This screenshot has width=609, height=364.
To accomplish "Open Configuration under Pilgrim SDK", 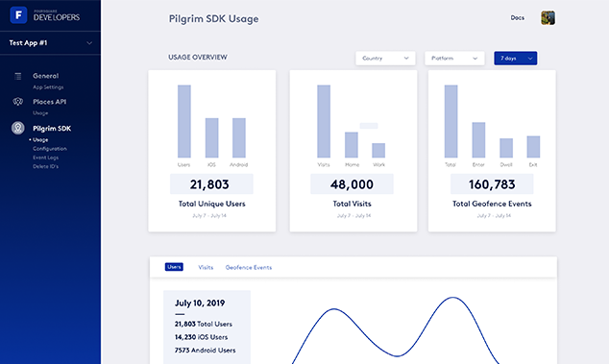I will 50,149.
